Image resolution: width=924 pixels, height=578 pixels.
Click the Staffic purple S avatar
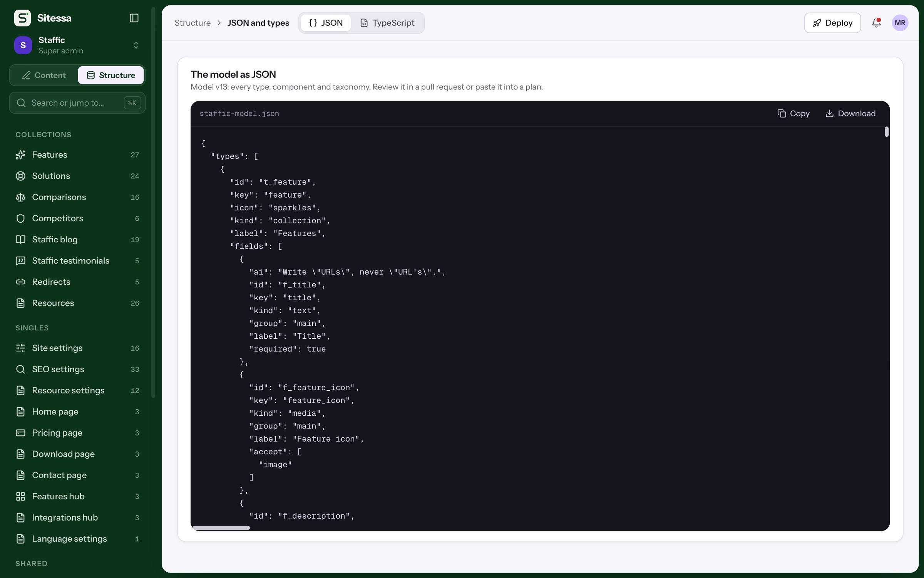(23, 45)
